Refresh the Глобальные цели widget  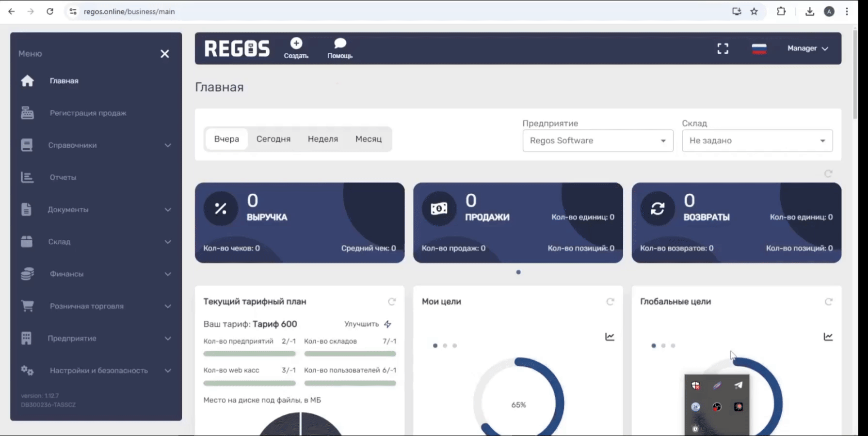(x=828, y=302)
